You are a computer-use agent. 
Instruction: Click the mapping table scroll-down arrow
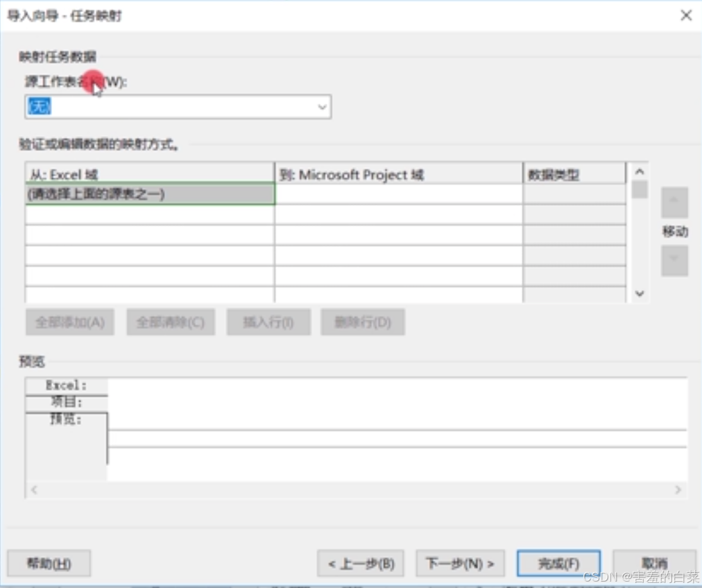point(639,293)
